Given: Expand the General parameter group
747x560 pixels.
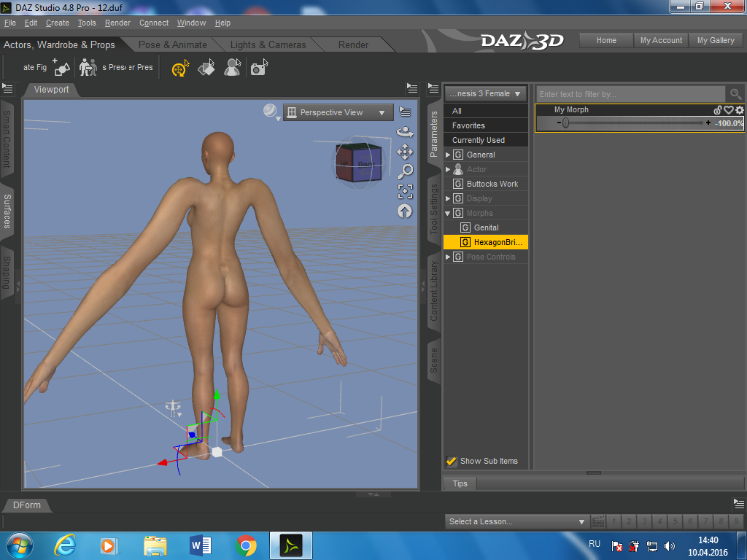Looking at the screenshot, I should coord(448,155).
